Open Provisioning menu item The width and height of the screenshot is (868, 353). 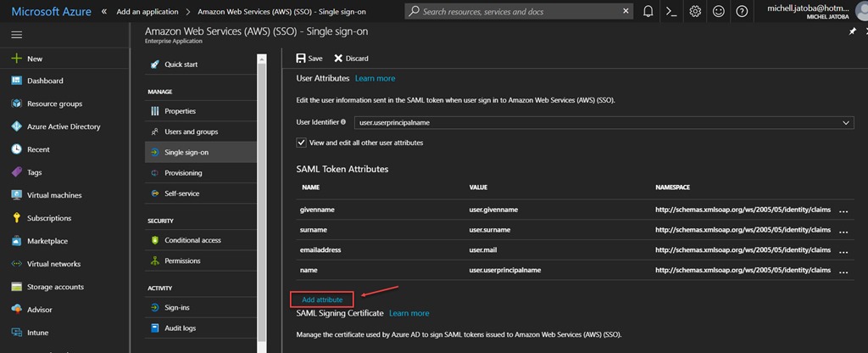coord(200,173)
